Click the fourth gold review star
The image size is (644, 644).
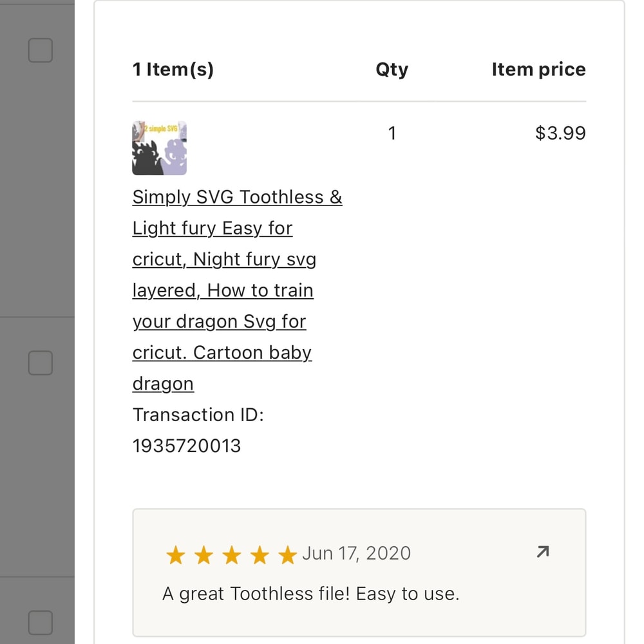[x=260, y=554]
